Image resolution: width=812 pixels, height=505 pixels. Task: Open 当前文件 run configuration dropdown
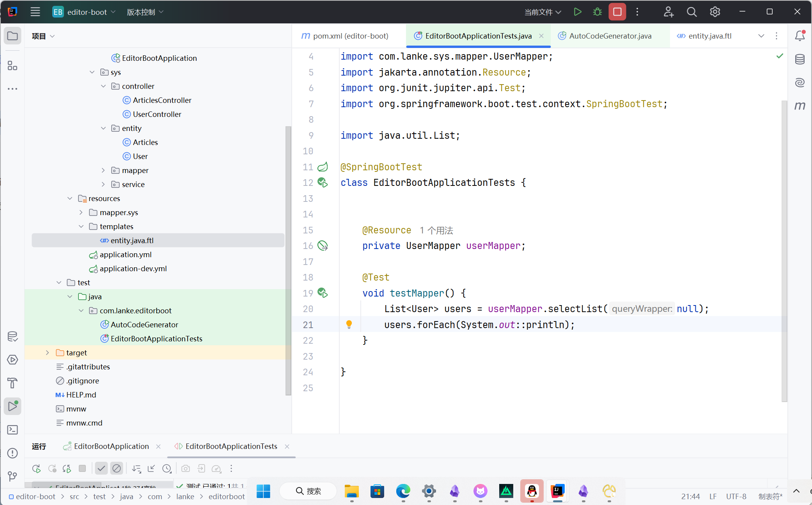coord(543,12)
